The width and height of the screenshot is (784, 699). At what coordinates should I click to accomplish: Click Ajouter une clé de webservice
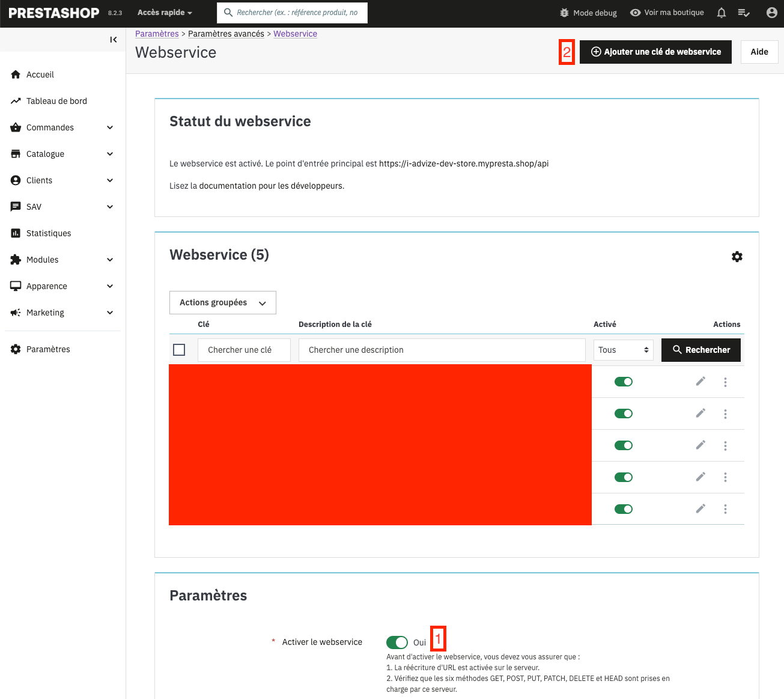655,52
